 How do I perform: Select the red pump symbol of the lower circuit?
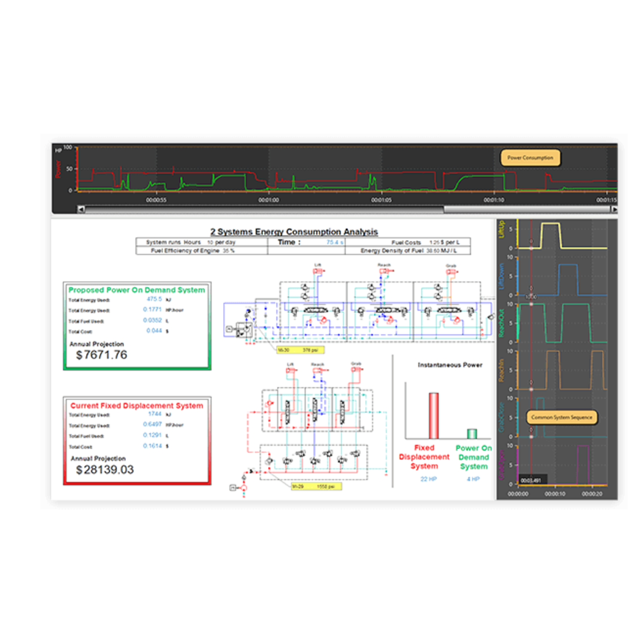[x=244, y=488]
